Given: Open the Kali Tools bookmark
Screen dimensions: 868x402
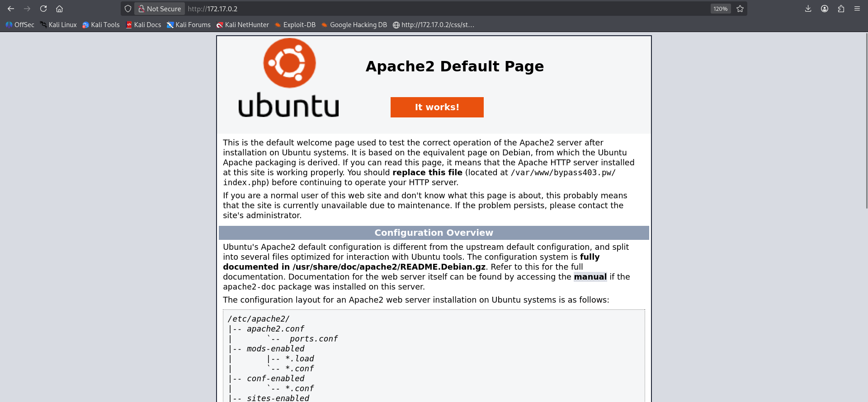Looking at the screenshot, I should tap(101, 25).
